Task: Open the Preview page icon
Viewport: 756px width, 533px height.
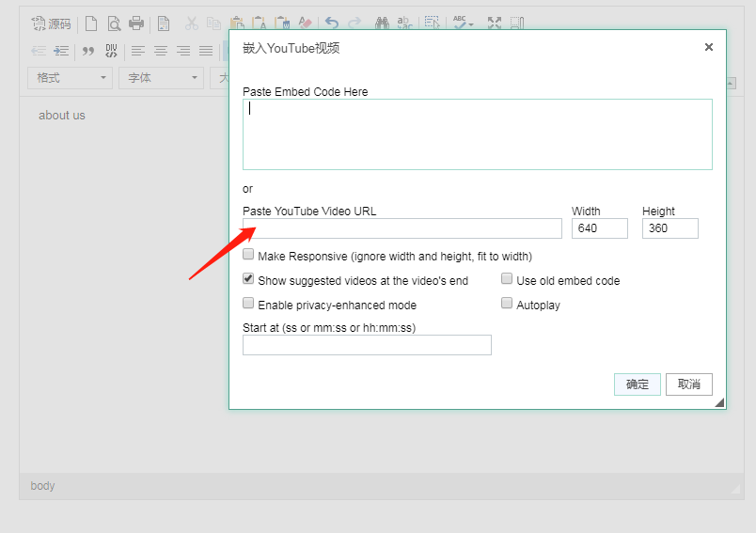Action: tap(114, 24)
